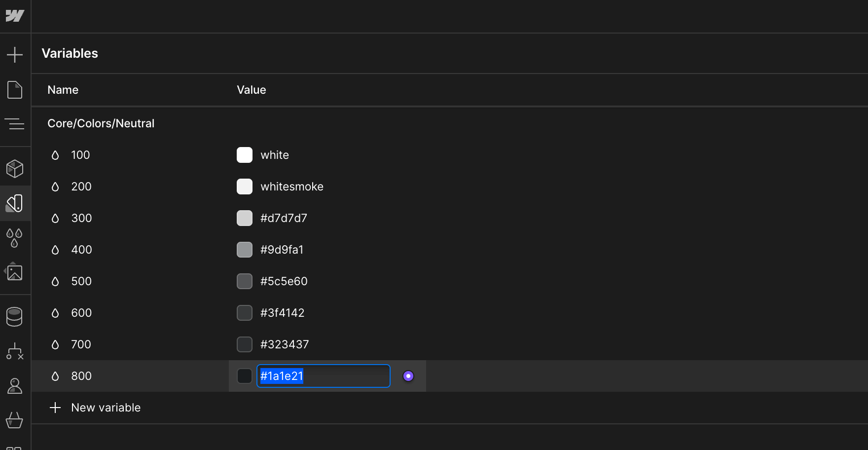
Task: Click New variable
Action: click(x=106, y=408)
